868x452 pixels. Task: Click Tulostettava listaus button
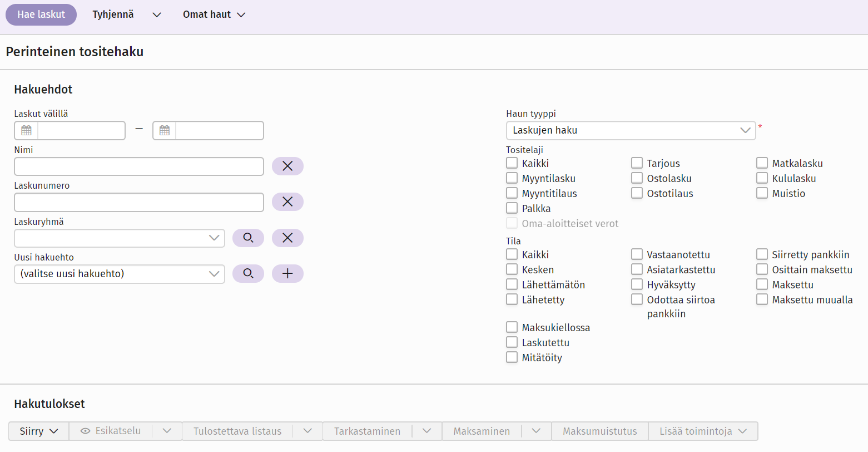pyautogui.click(x=237, y=431)
